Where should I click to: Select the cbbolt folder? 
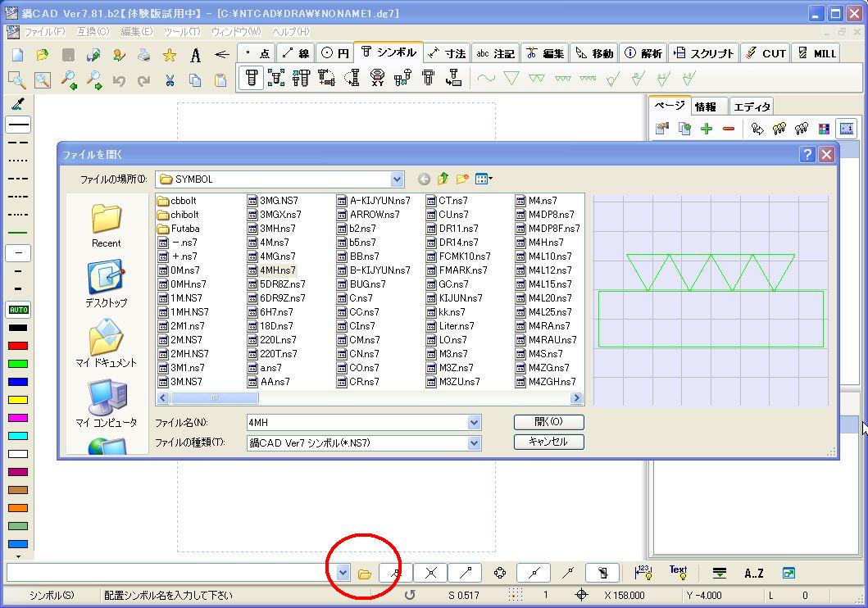(176, 201)
